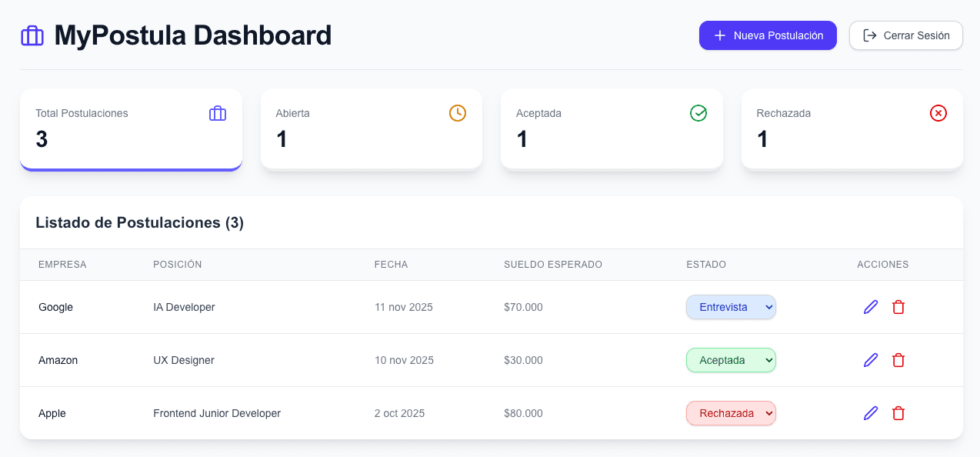Click the edit pencil icon for Google
980x457 pixels.
tap(871, 307)
